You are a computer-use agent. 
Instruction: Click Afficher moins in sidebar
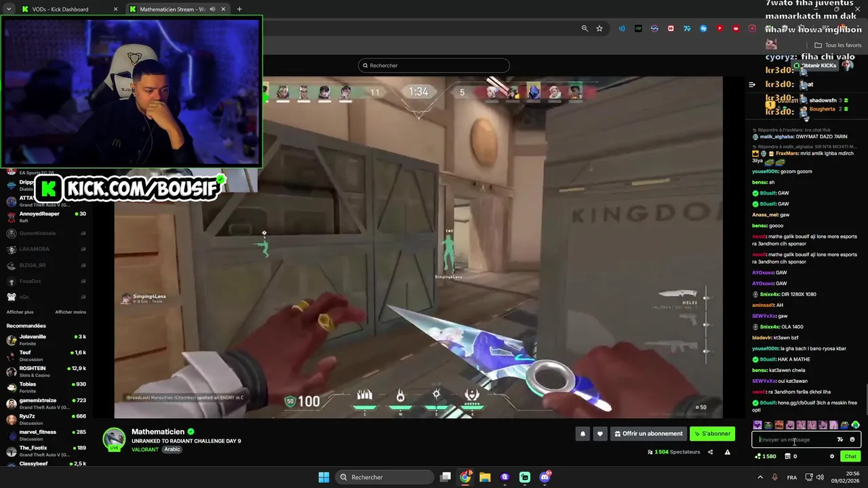(x=71, y=312)
